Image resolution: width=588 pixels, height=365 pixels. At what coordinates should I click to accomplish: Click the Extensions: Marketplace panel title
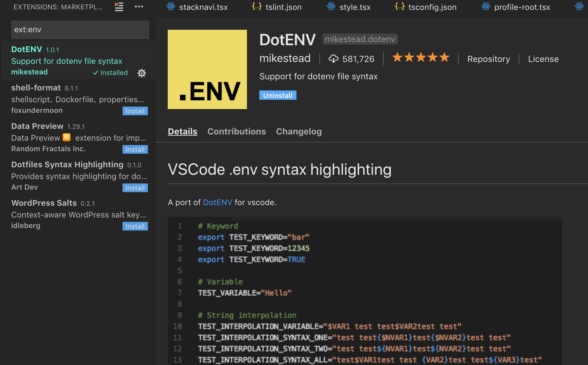pos(58,7)
